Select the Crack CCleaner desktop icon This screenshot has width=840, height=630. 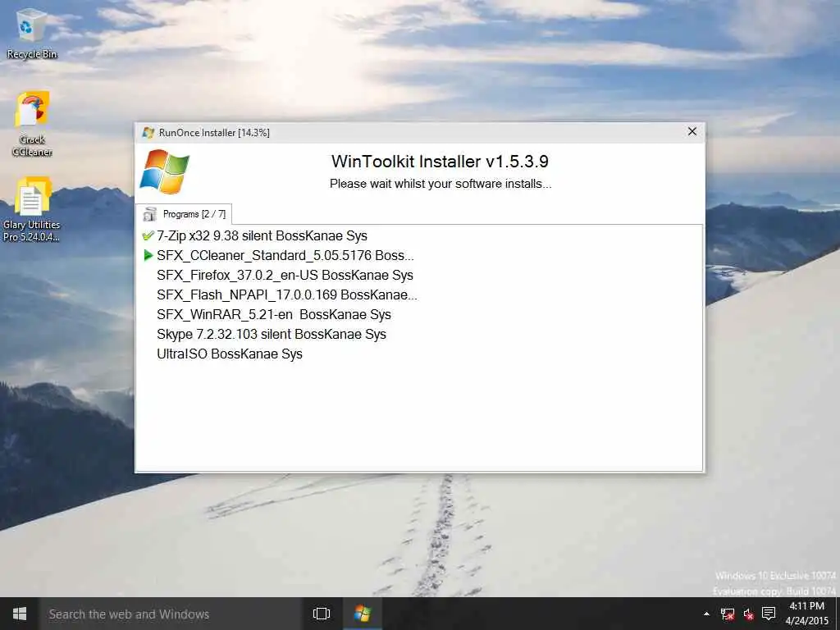(x=32, y=124)
